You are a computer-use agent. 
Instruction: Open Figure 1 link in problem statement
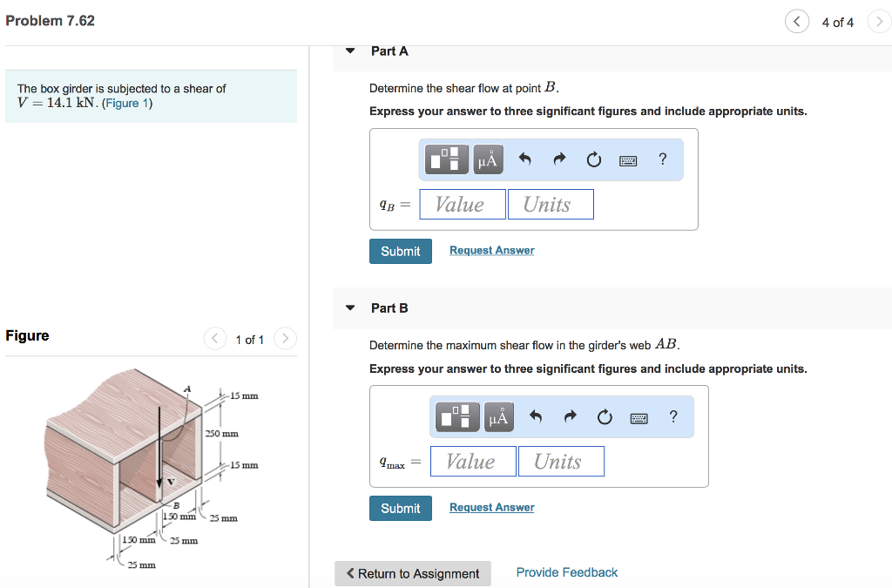tap(126, 103)
